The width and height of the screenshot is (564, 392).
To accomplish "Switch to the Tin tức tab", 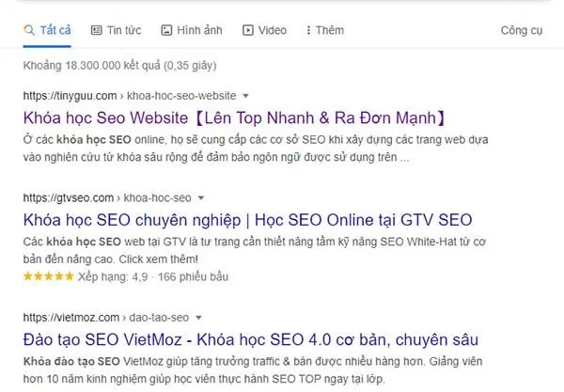I will pyautogui.click(x=116, y=30).
